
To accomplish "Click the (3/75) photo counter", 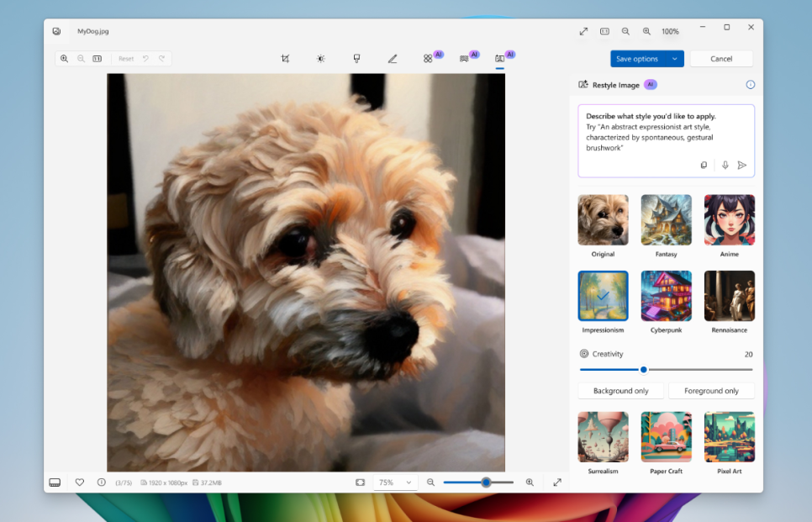I will (124, 482).
